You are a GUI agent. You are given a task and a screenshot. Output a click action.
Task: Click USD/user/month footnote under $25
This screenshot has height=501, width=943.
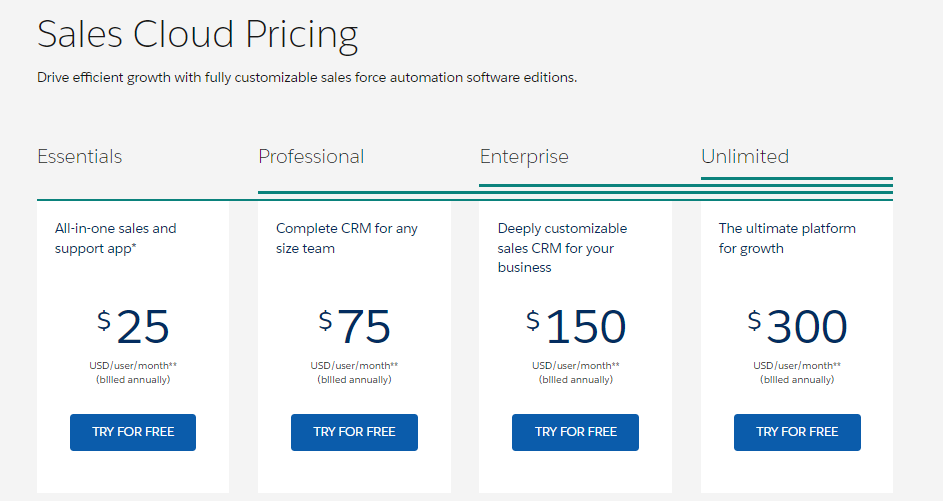tap(133, 366)
